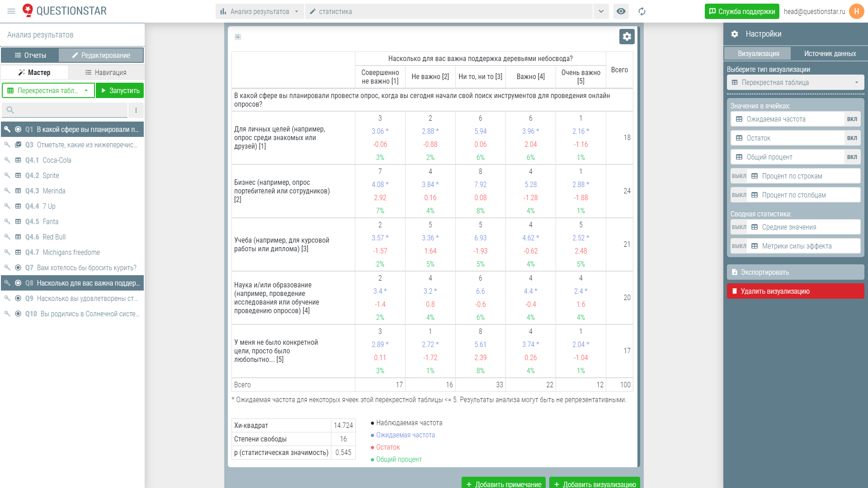Click Добавить примечание button
Image resolution: width=868 pixels, height=488 pixels.
[x=504, y=483]
